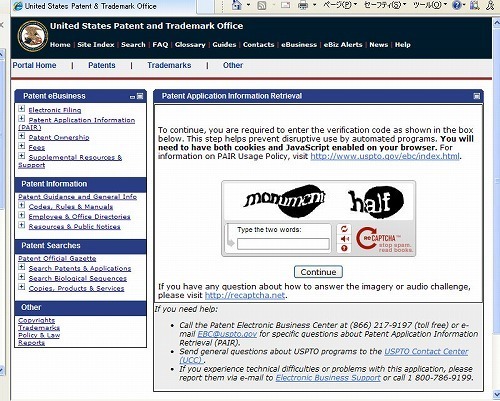Click the USPTO seal logo
Image resolution: width=500 pixels, height=401 pixels.
[x=32, y=35]
